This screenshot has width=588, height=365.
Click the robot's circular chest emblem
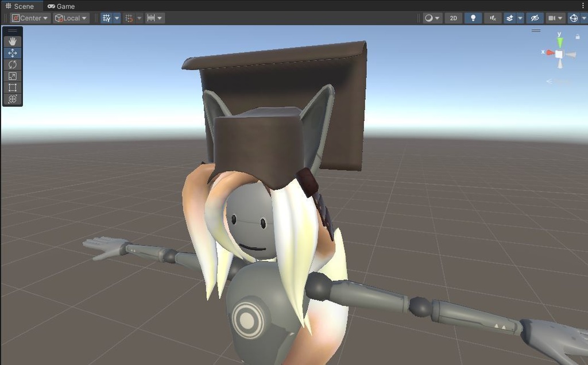(247, 320)
